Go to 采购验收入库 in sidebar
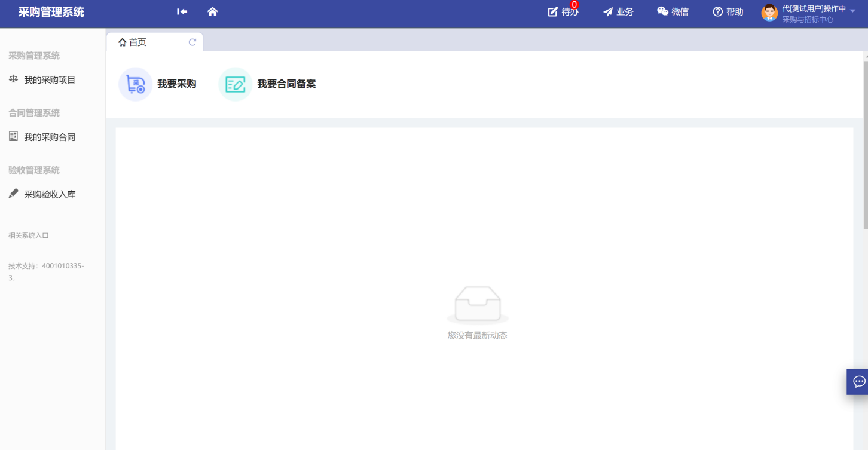The image size is (868, 450). point(50,195)
